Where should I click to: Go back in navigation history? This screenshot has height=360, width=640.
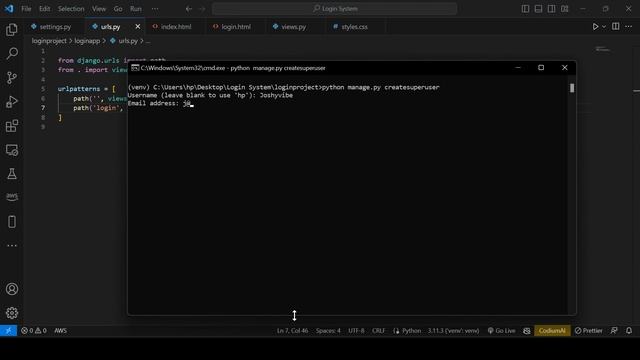189,9
